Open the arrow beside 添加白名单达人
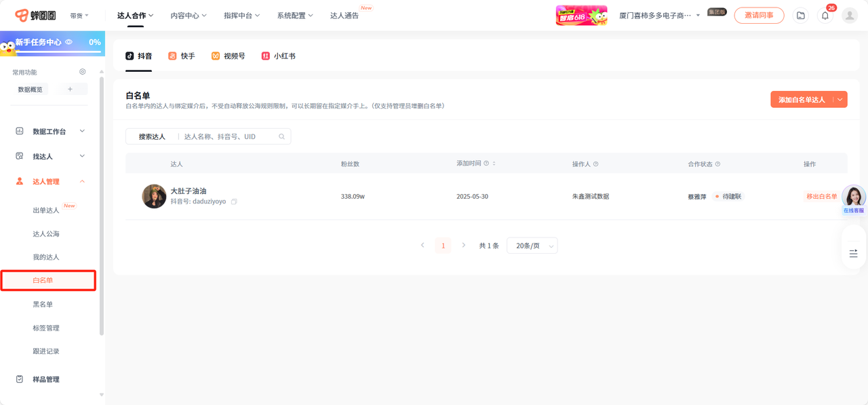 point(840,100)
